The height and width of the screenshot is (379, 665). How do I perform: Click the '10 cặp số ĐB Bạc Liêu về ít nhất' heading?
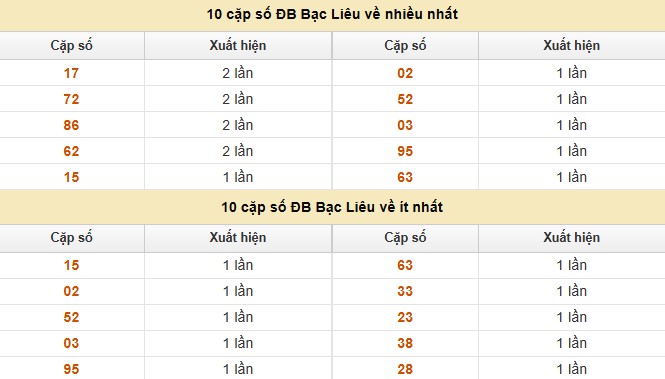(x=332, y=207)
